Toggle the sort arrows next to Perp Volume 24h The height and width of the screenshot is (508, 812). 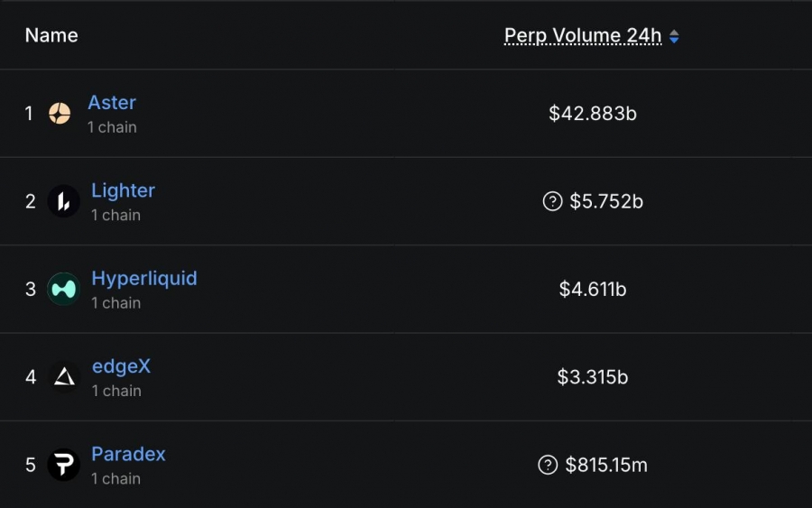click(x=674, y=36)
